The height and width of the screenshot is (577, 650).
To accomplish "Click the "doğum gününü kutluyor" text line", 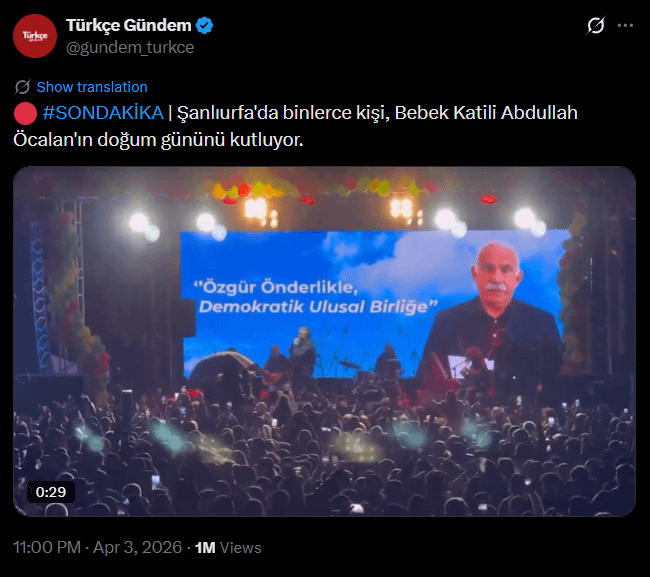I will [200, 140].
